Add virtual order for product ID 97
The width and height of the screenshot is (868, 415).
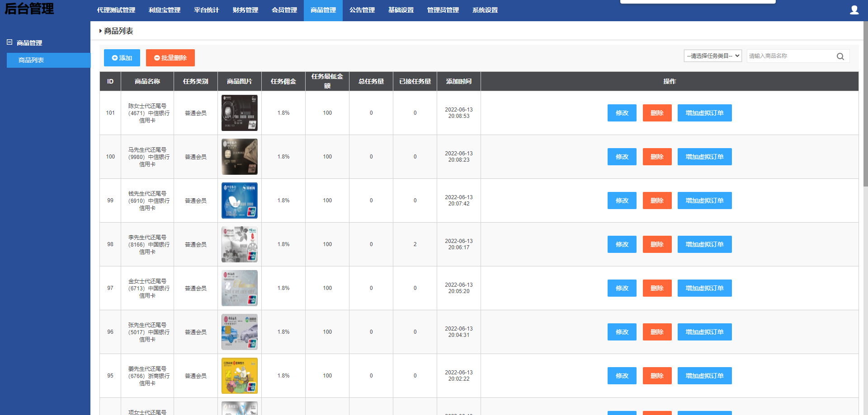pyautogui.click(x=704, y=288)
